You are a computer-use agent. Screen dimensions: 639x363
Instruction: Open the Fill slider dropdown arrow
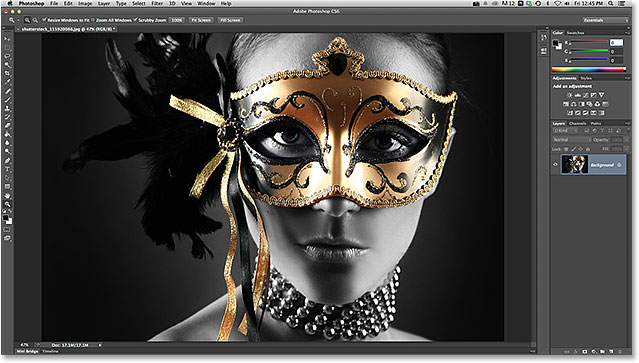(627, 149)
